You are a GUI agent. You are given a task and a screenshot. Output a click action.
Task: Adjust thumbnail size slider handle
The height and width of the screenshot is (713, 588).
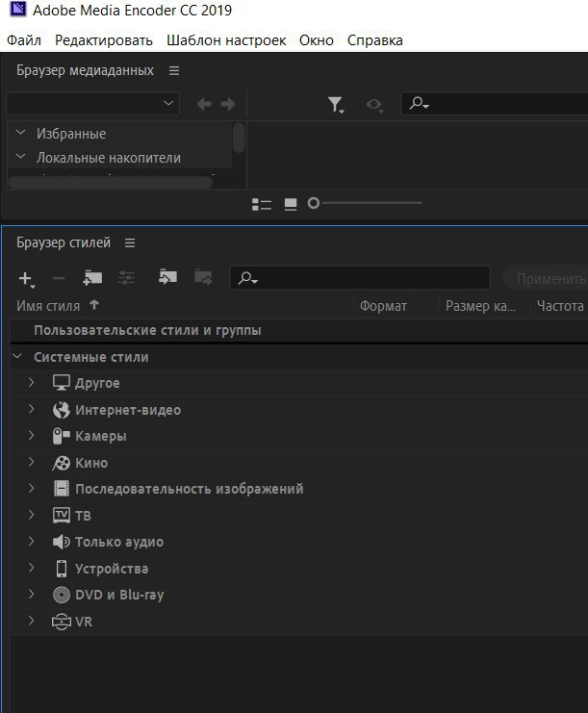pyautogui.click(x=314, y=203)
